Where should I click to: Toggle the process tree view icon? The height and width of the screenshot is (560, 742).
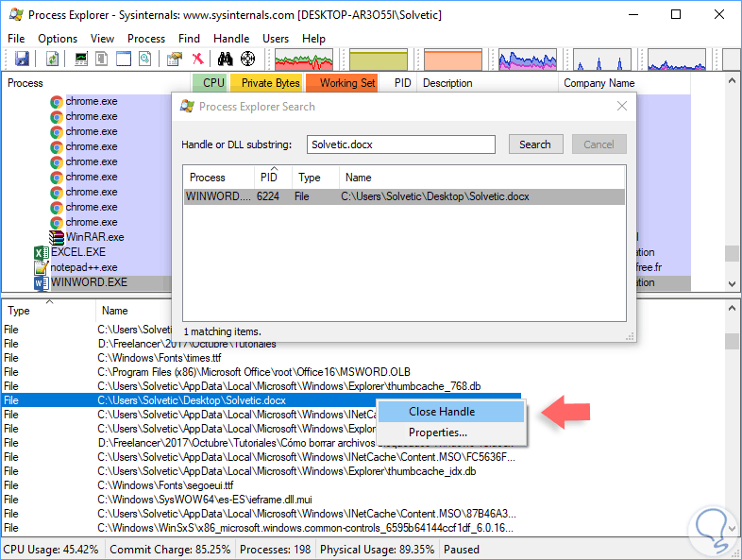tap(102, 59)
